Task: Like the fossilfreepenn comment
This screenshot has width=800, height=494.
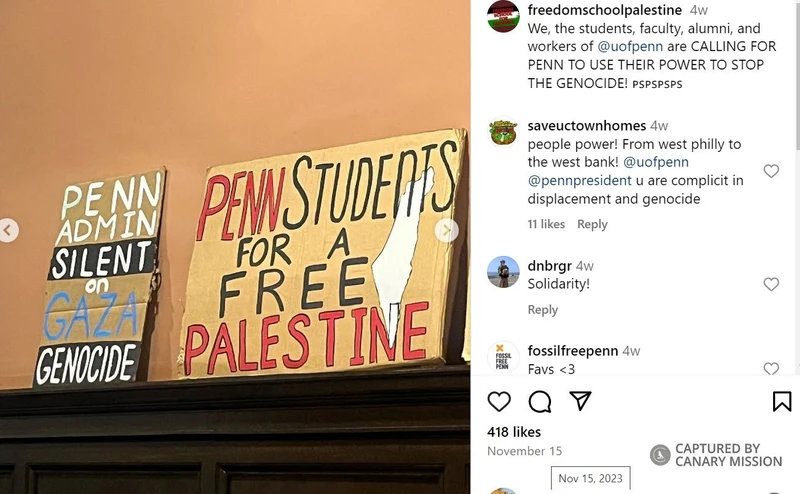Action: pyautogui.click(x=771, y=368)
